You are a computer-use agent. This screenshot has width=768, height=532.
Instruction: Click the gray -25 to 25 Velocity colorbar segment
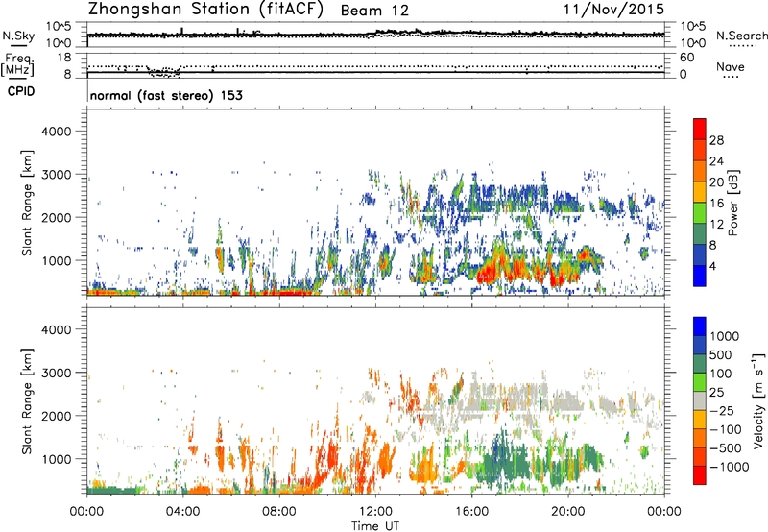coord(700,401)
